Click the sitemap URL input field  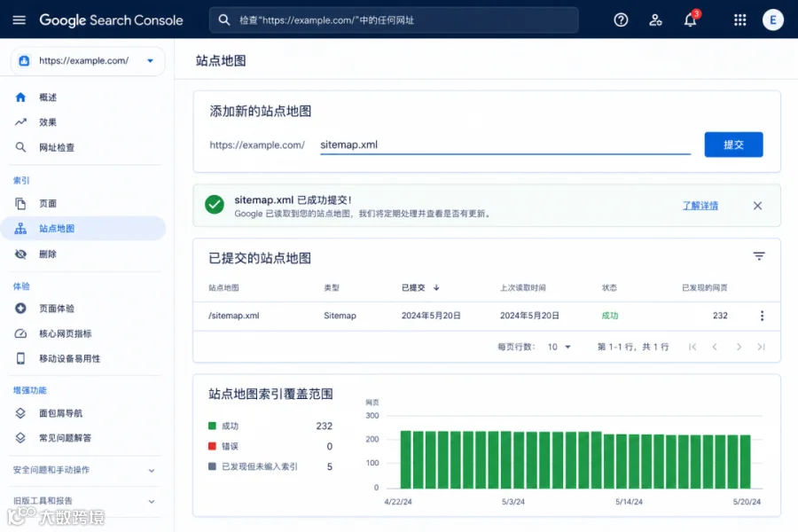pos(505,145)
